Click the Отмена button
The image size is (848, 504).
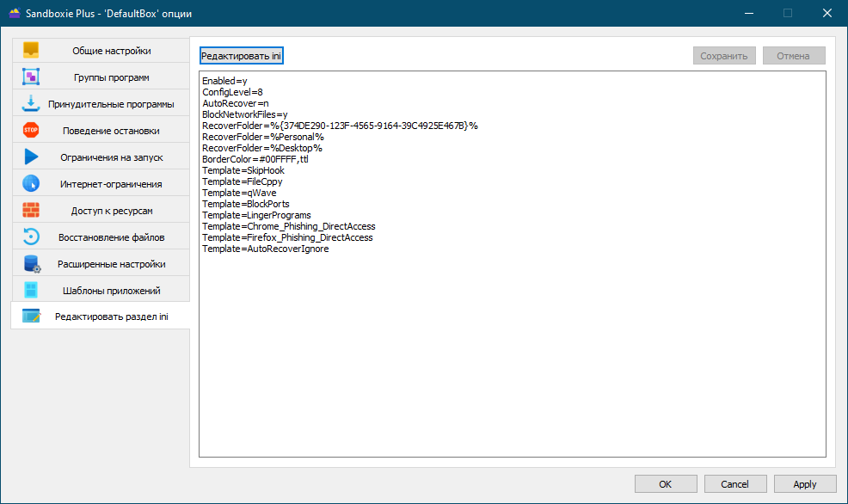(x=794, y=56)
